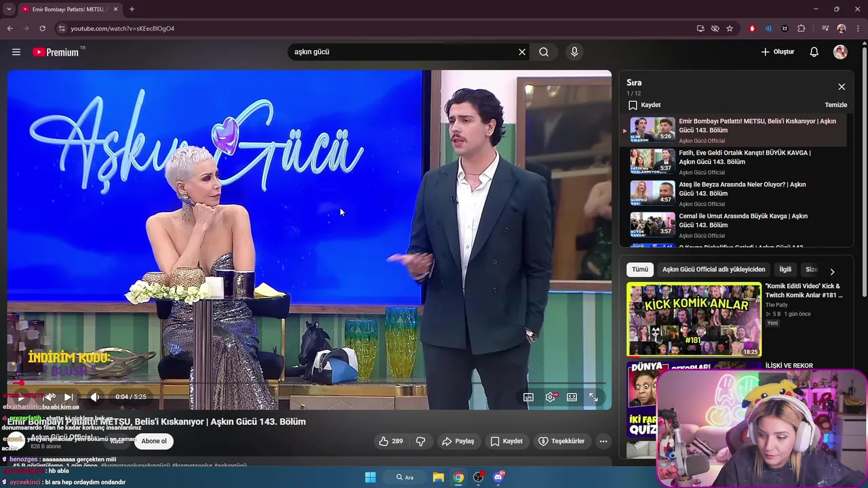868x488 pixels.
Task: Open the Windows Start menu
Action: [x=370, y=477]
